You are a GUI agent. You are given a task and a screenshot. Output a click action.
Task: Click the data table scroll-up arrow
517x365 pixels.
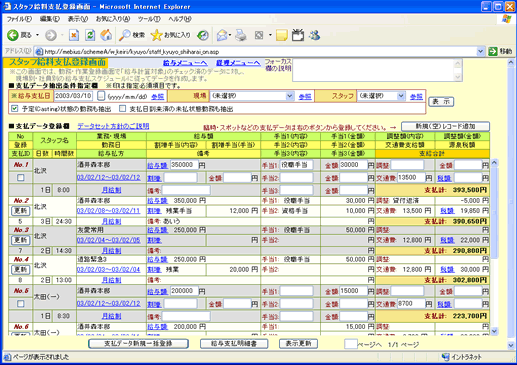coord(494,163)
